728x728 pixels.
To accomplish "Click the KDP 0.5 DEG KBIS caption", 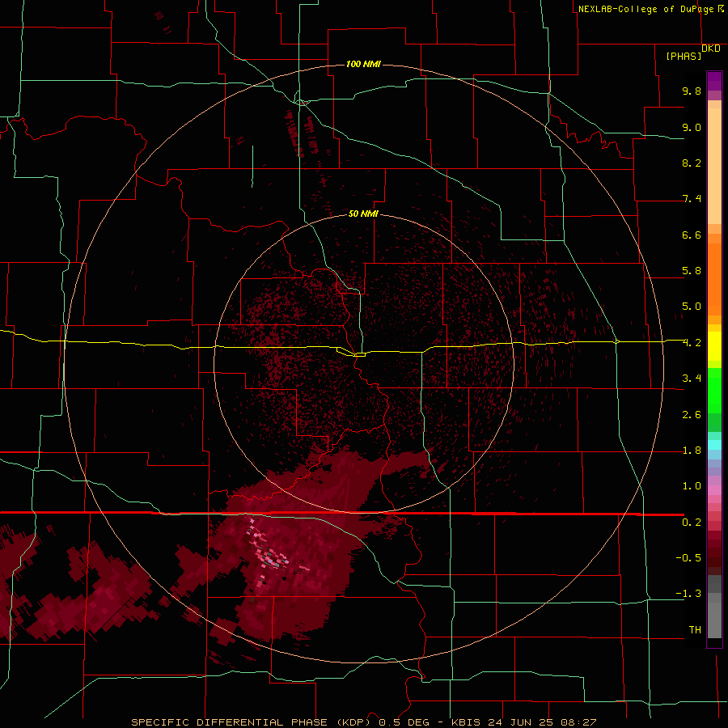I will 363,722.
